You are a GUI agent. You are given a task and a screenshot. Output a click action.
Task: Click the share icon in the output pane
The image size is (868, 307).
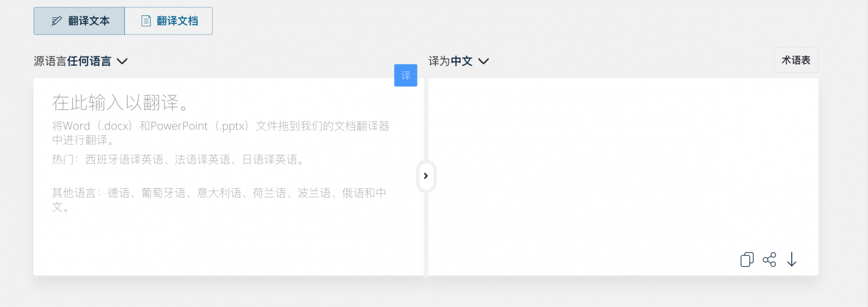click(x=769, y=260)
